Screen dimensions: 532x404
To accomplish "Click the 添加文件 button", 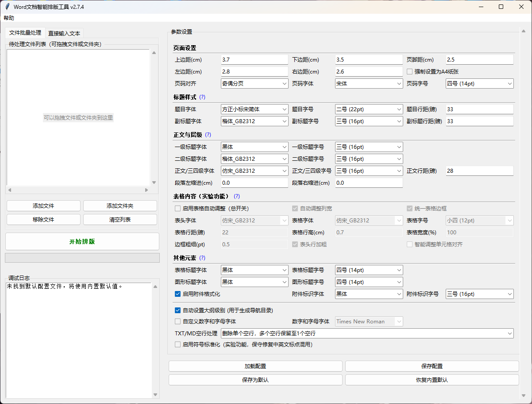I will point(43,206).
